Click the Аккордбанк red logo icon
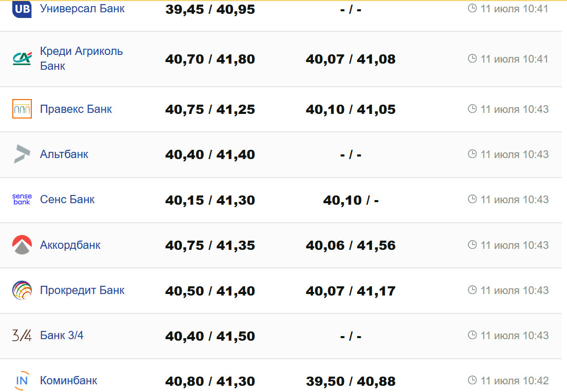Viewport: 567px width, 392px height. click(x=22, y=245)
